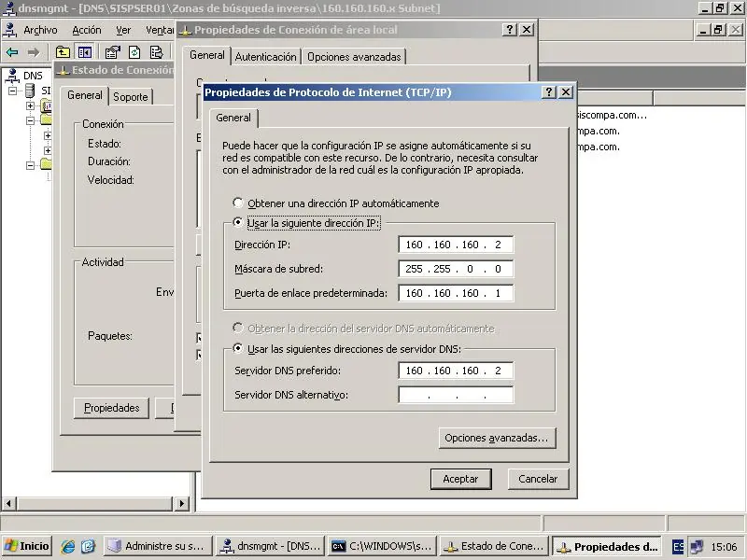The image size is (747, 560).
Task: Open the Ver menu
Action: point(123,30)
